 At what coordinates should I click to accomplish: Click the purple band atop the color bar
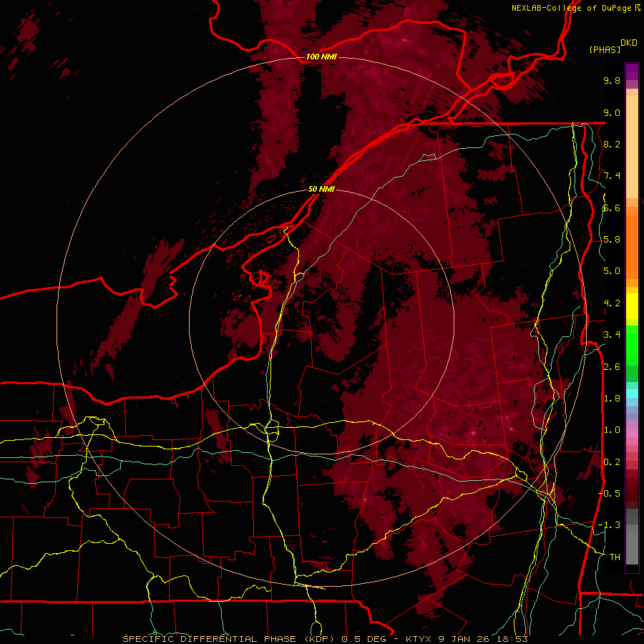point(632,72)
